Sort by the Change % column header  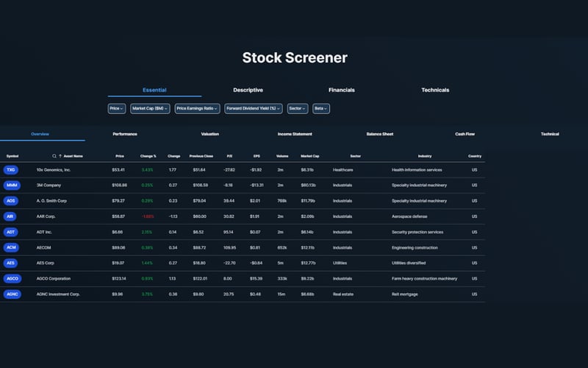click(x=148, y=156)
